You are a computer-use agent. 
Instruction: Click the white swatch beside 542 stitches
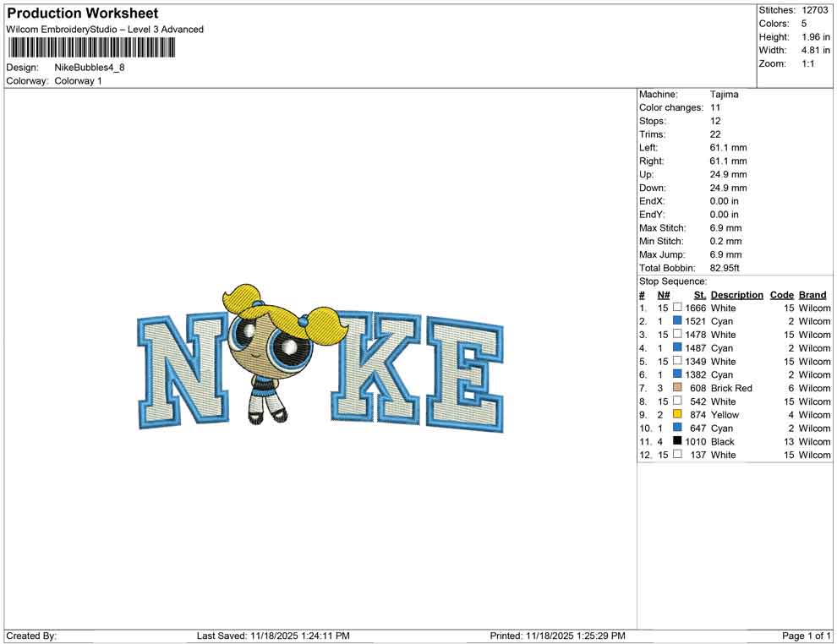[x=677, y=401]
